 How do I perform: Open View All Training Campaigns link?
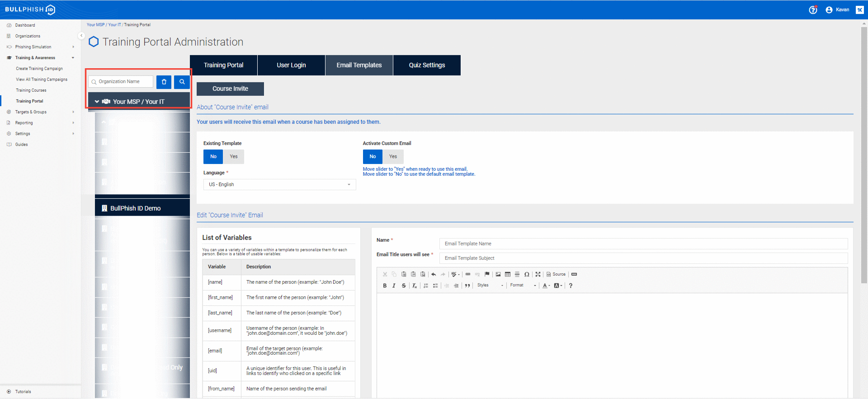point(42,80)
